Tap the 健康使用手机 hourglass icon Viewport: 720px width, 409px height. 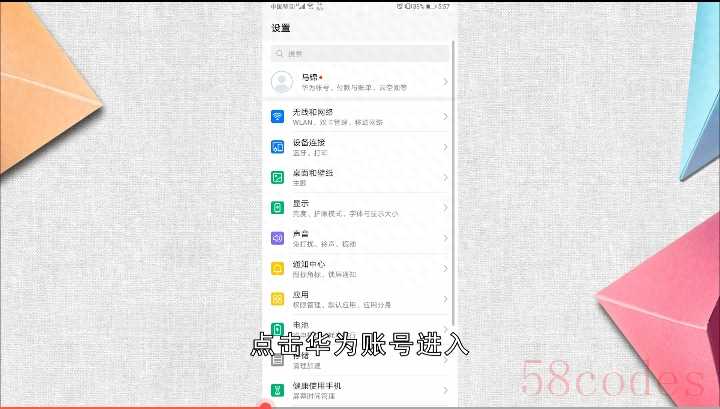click(278, 389)
